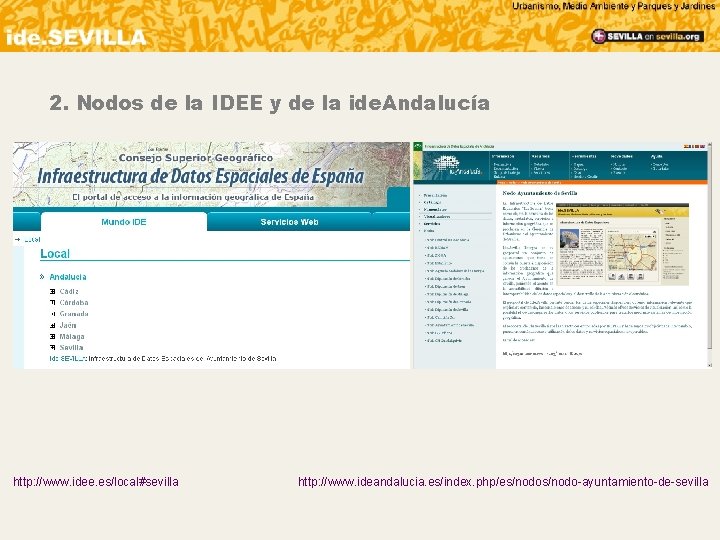Expand the Granada province node

coord(52,314)
